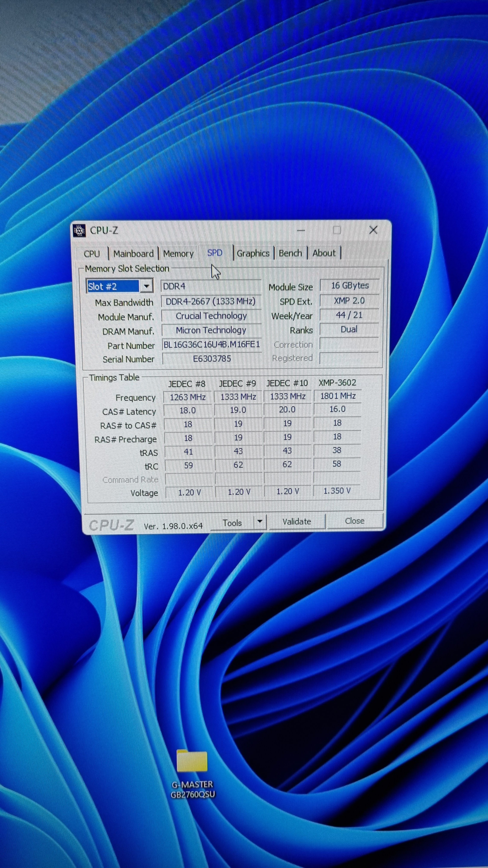This screenshot has width=488, height=868.
Task: Expand the Tools button dropdown arrow
Action: coord(260,522)
